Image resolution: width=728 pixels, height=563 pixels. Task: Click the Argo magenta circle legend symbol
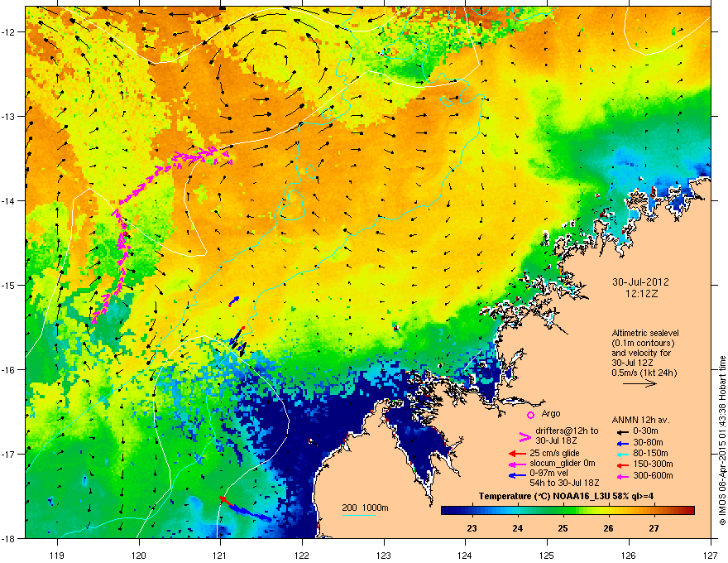coord(530,416)
